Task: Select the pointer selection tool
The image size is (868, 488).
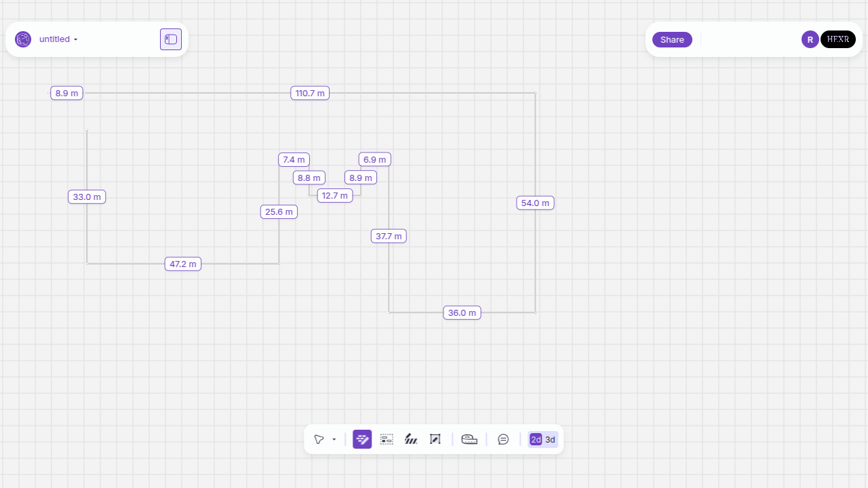Action: pos(318,439)
